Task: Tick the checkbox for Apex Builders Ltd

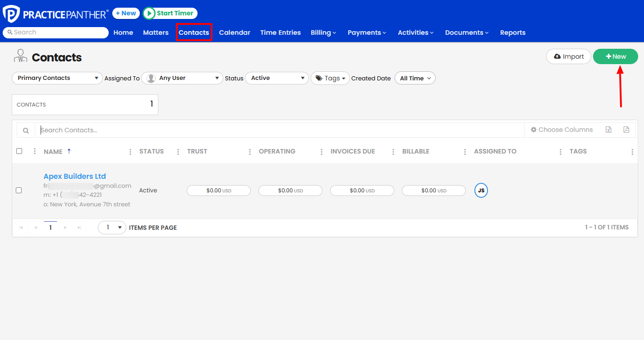Action: point(19,190)
